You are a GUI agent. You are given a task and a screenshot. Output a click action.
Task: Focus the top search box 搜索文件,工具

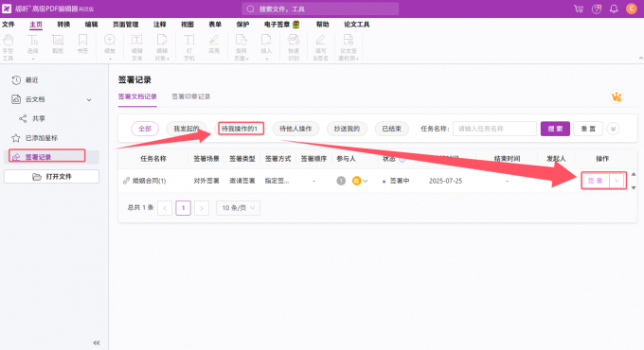point(320,9)
